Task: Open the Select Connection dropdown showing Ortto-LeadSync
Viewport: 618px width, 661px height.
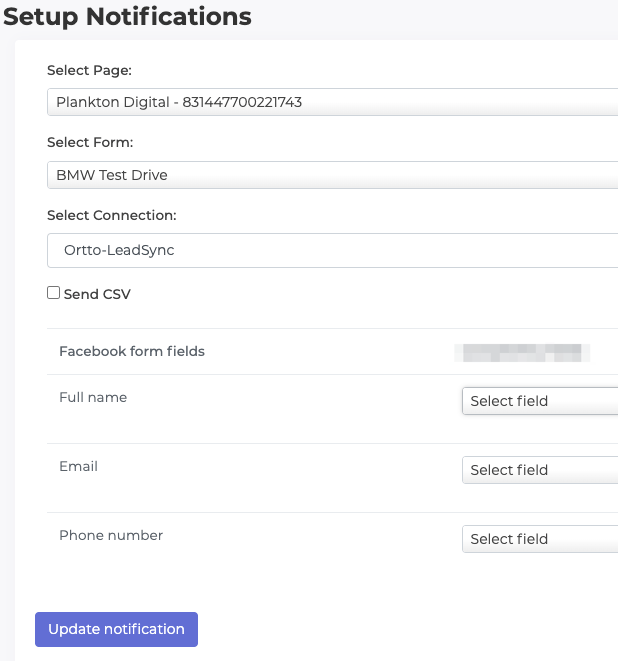Action: click(x=333, y=250)
